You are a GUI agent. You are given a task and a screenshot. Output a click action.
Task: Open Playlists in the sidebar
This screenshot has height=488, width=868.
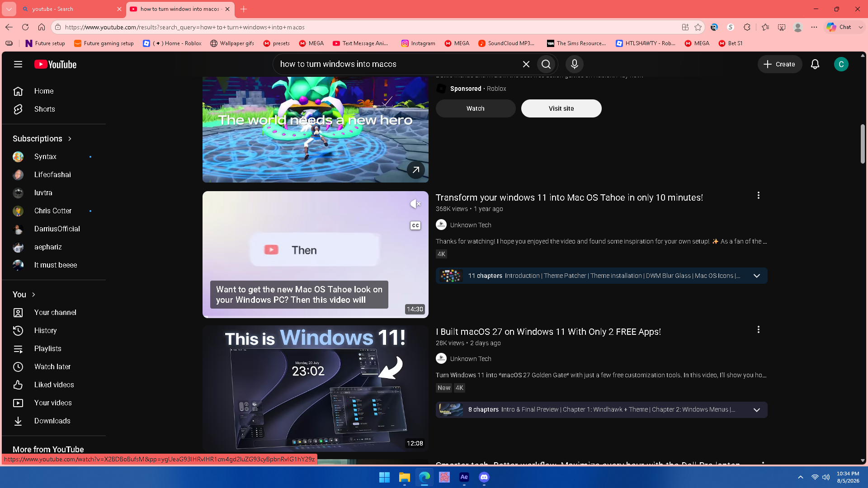click(54, 349)
